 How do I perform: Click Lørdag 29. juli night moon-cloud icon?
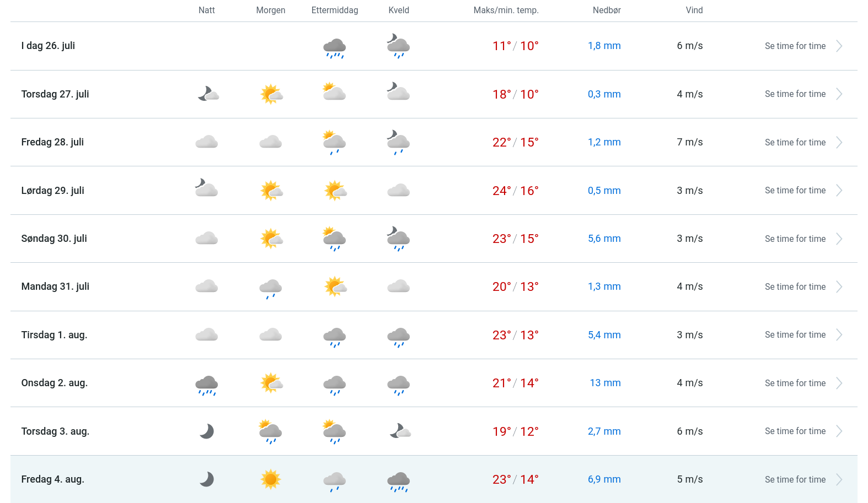coord(207,188)
